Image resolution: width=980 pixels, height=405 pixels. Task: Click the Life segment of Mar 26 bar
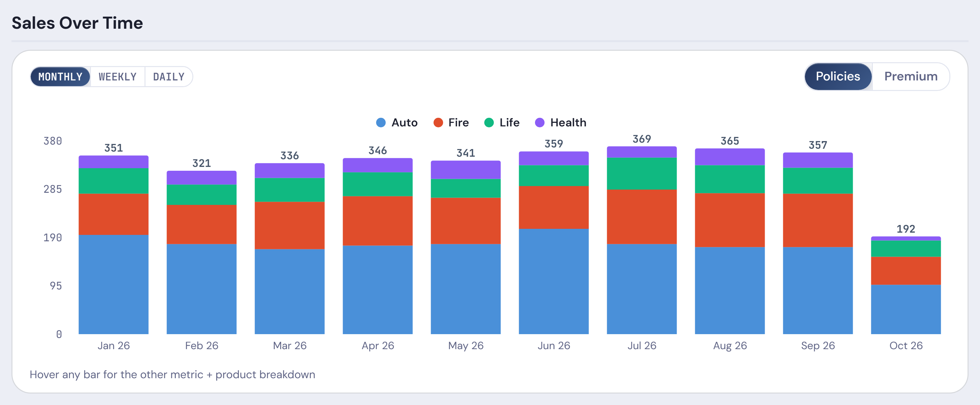[290, 190]
